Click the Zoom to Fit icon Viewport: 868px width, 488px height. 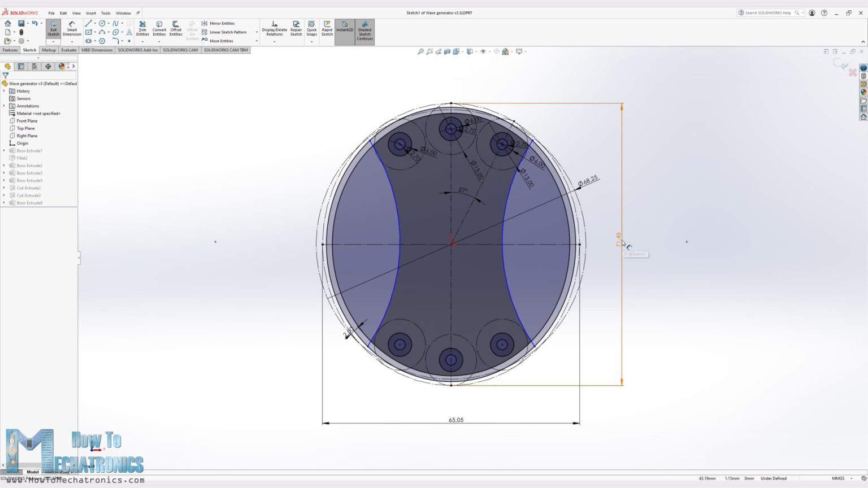click(421, 51)
